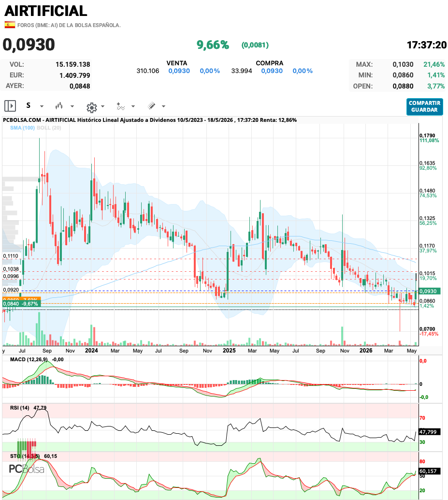448x500 pixels.
Task: Click the AIRTIFICIAL title heading
Action: [46, 11]
